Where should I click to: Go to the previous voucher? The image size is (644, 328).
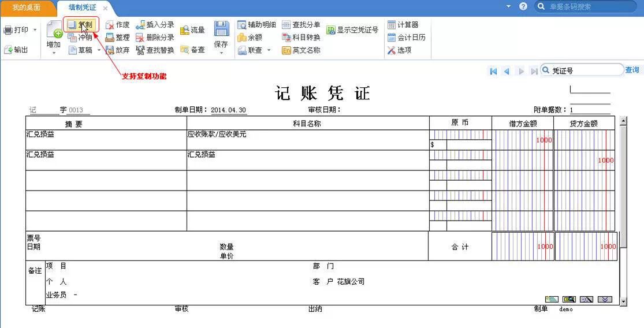click(507, 72)
